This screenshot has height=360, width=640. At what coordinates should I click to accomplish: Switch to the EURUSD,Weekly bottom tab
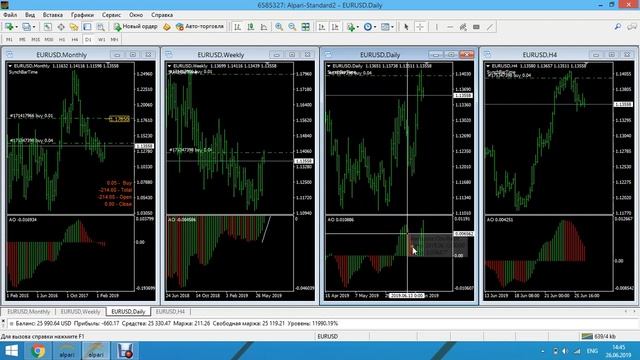80,311
